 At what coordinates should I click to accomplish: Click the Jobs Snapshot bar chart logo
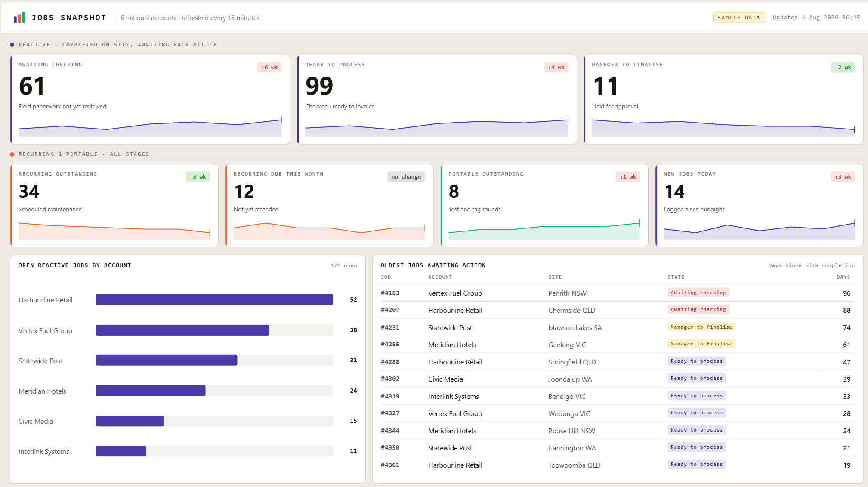tap(19, 18)
